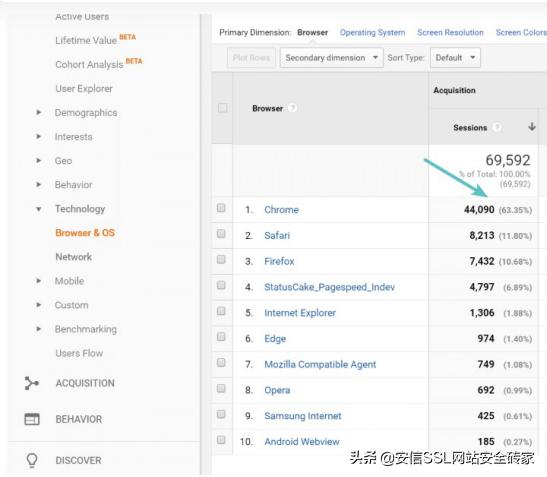Open the Secondary dimension dropdown
This screenshot has width=547, height=477.
331,58
